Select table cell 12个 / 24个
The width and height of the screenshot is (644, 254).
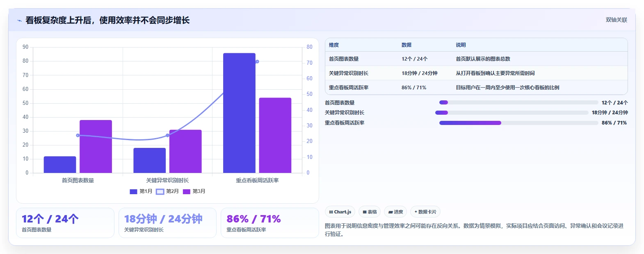tap(414, 59)
